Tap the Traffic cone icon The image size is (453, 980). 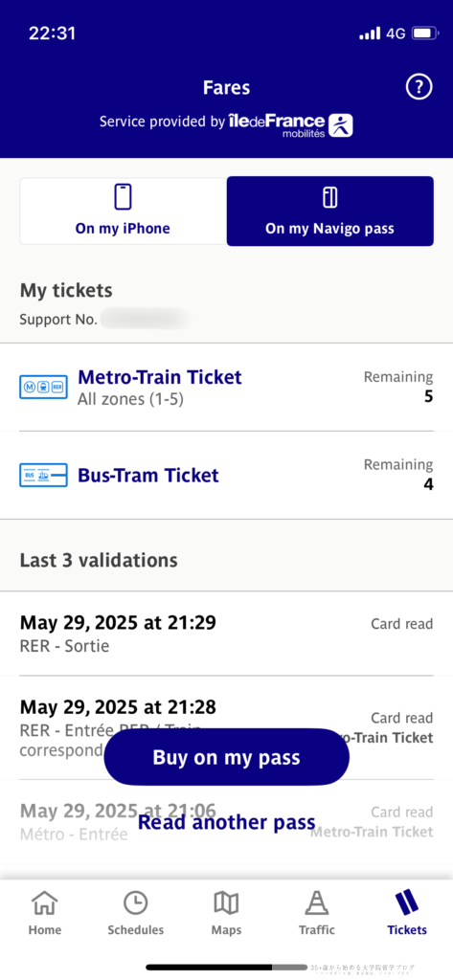pos(317,903)
